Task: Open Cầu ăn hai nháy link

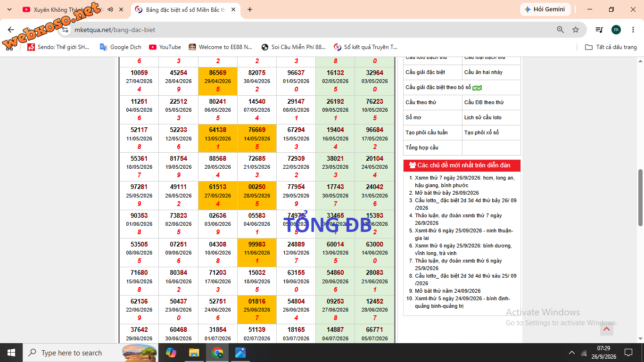Action: tap(483, 72)
